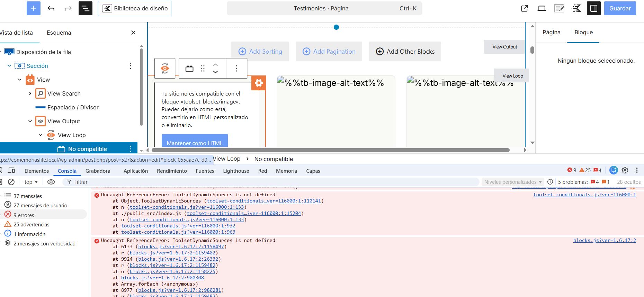Screen dimensions: 644x297
Task: Open DevTools Lighthouse tab
Action: tap(236, 171)
